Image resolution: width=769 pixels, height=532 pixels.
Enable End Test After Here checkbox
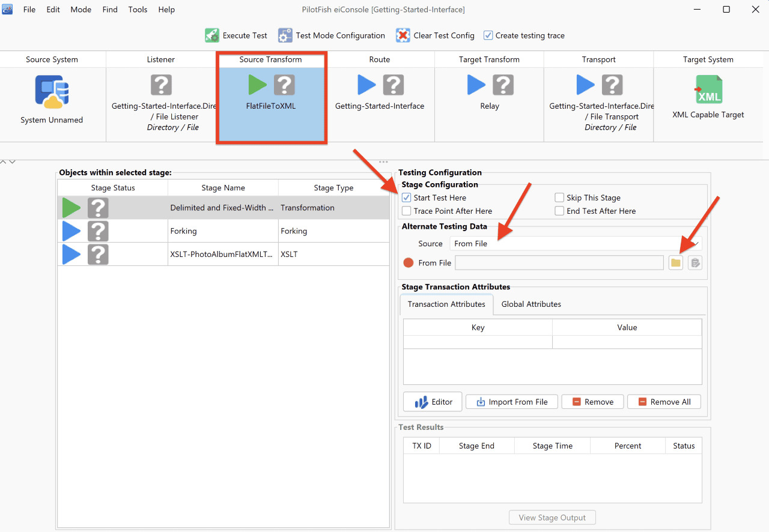(x=559, y=211)
